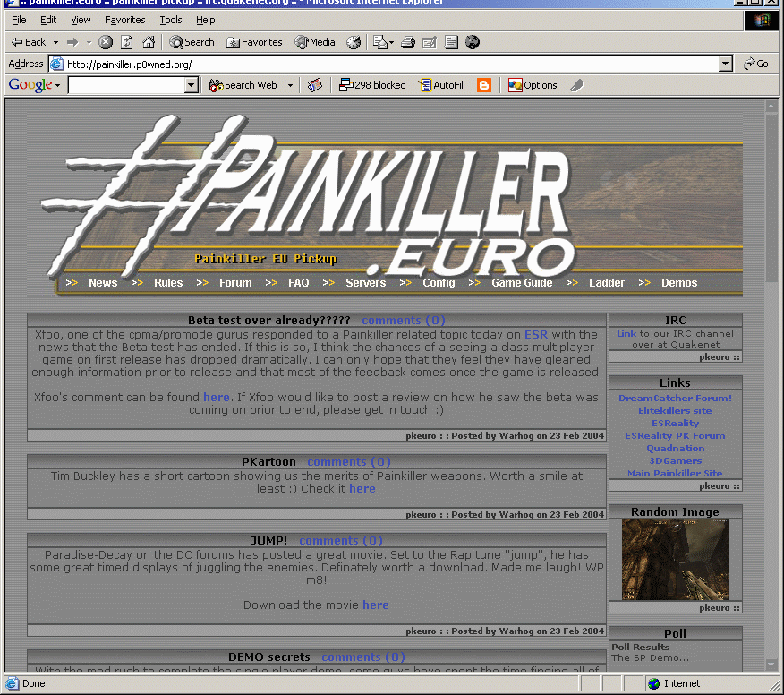This screenshot has width=784, height=695.
Task: Open the 3DGamers link
Action: 676,461
